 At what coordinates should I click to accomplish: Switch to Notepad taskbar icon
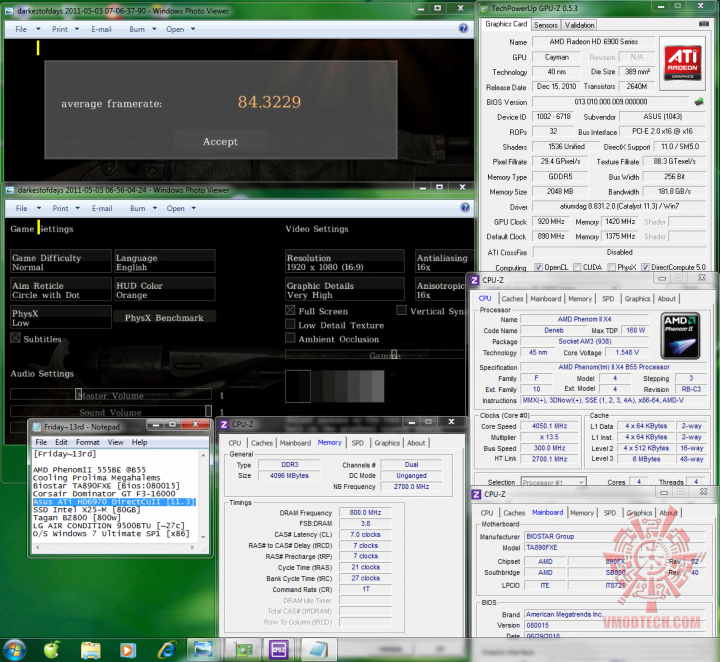(x=319, y=650)
